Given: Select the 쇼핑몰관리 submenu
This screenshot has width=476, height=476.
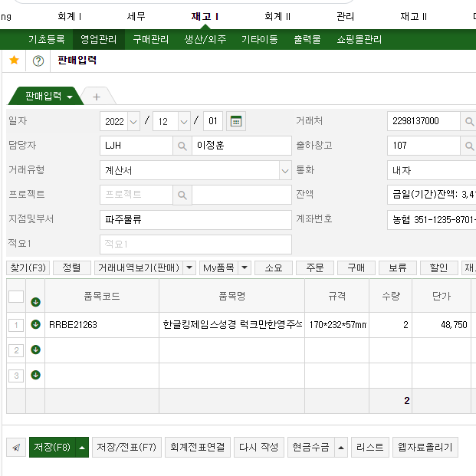Looking at the screenshot, I should pos(359,39).
